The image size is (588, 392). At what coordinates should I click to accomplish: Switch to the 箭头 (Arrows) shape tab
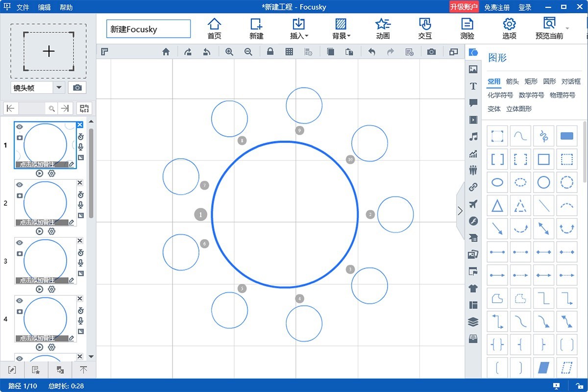click(513, 81)
